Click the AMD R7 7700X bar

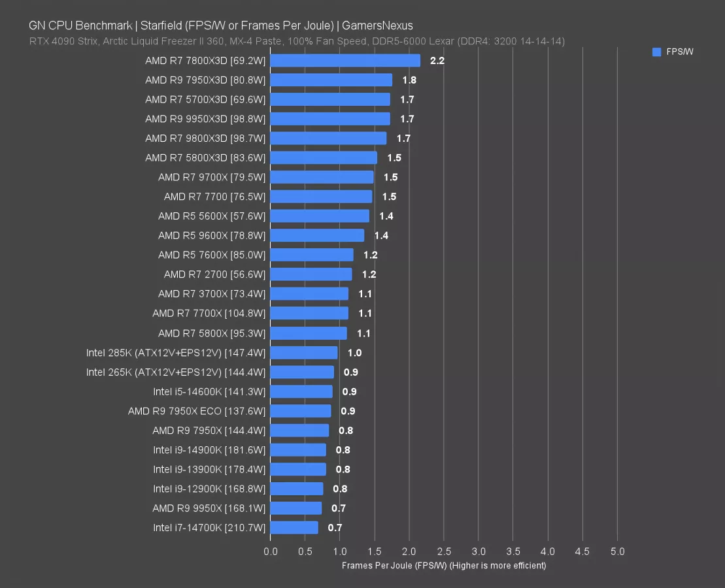309,314
